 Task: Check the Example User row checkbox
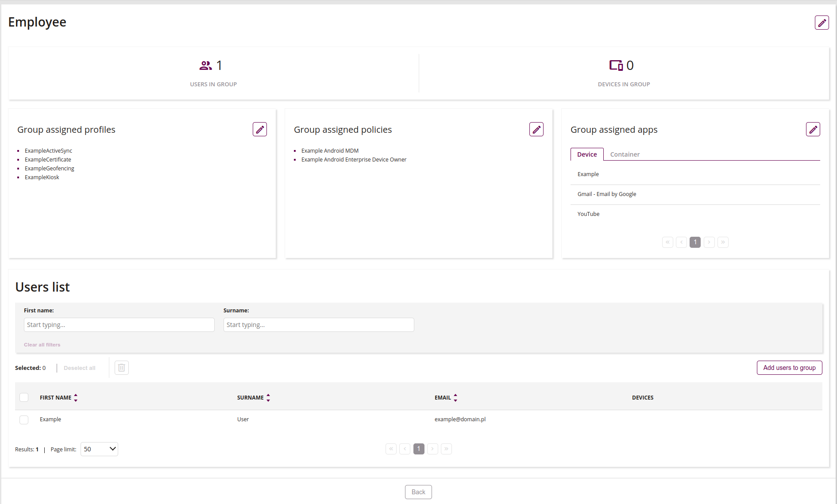point(24,419)
